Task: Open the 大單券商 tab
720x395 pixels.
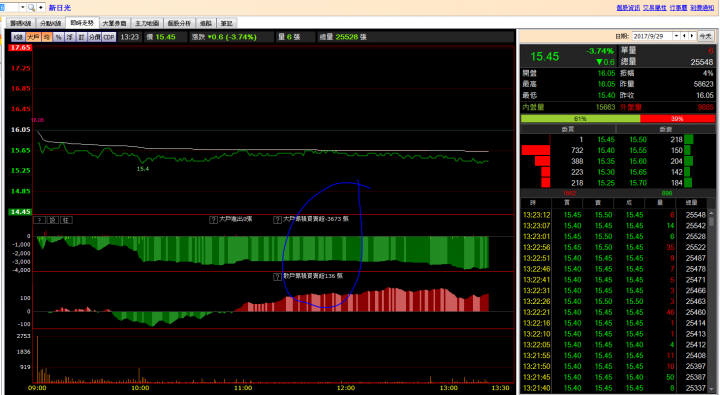Action: (114, 23)
